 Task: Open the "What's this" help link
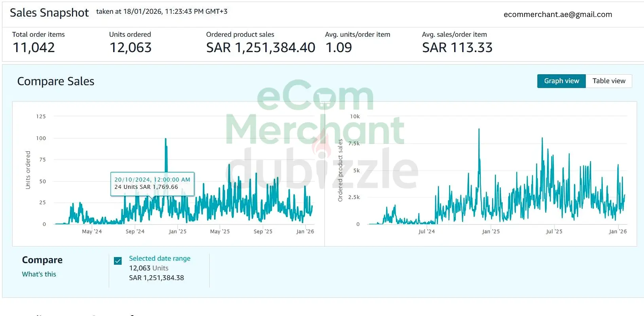pyautogui.click(x=39, y=274)
